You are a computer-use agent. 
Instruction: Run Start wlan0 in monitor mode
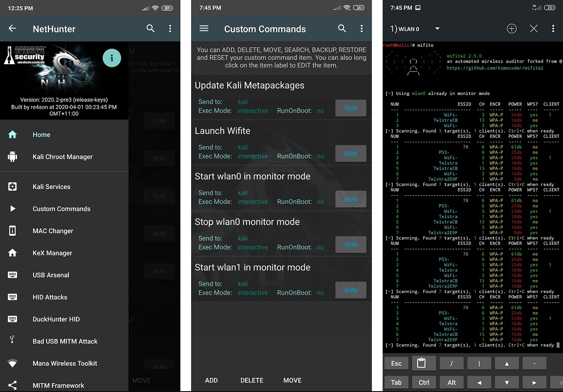(x=351, y=199)
